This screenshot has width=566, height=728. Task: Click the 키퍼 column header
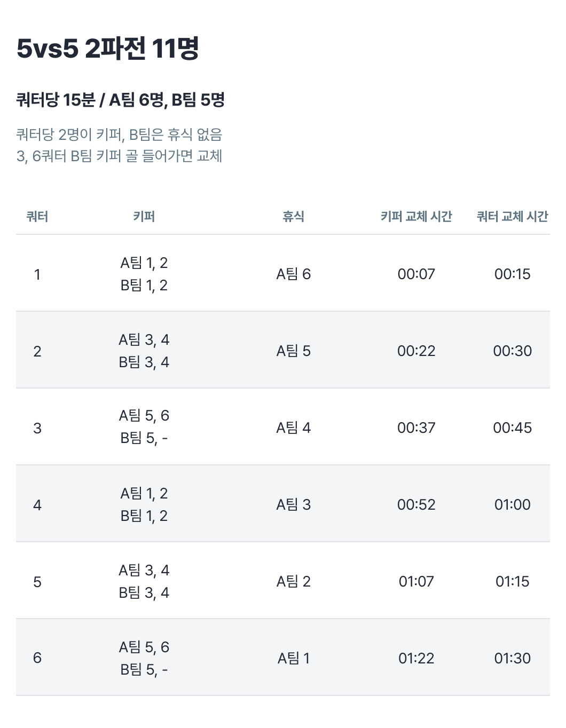click(x=144, y=216)
